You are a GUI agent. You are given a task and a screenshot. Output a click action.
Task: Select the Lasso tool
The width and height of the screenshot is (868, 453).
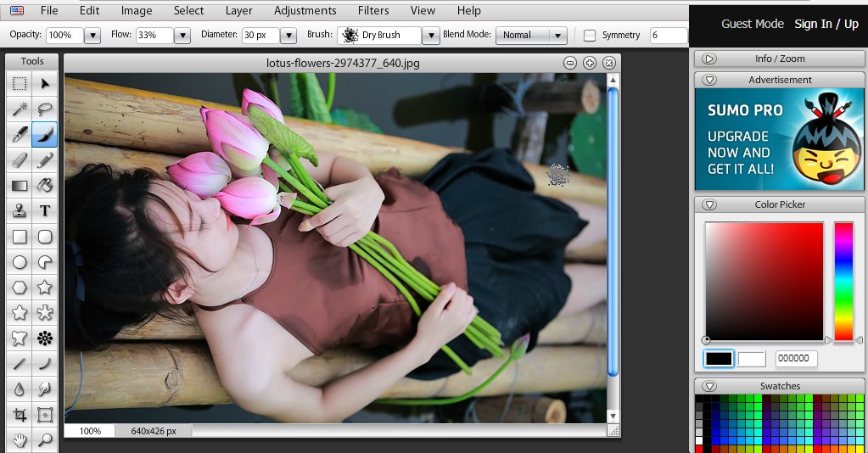pos(45,109)
